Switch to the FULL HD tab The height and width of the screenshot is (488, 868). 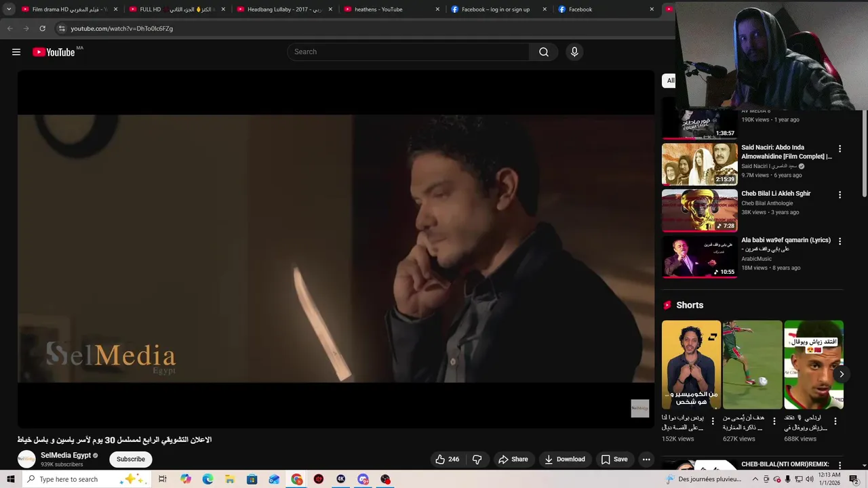pos(176,9)
